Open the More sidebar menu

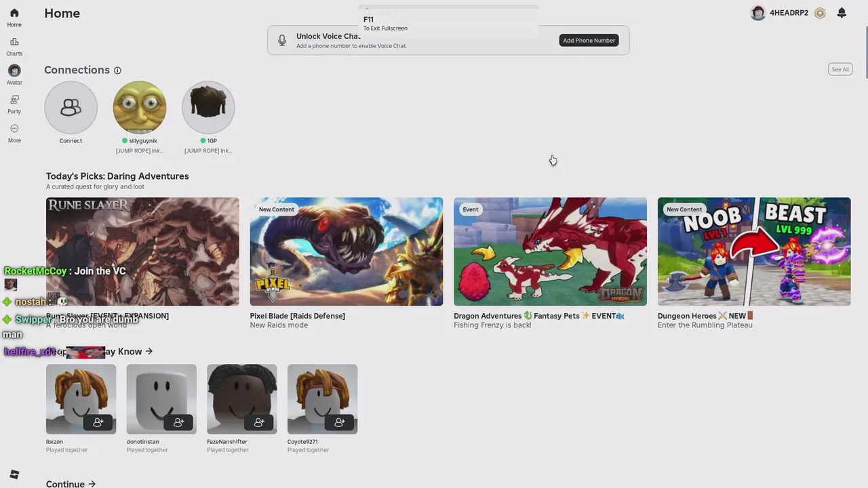click(14, 129)
